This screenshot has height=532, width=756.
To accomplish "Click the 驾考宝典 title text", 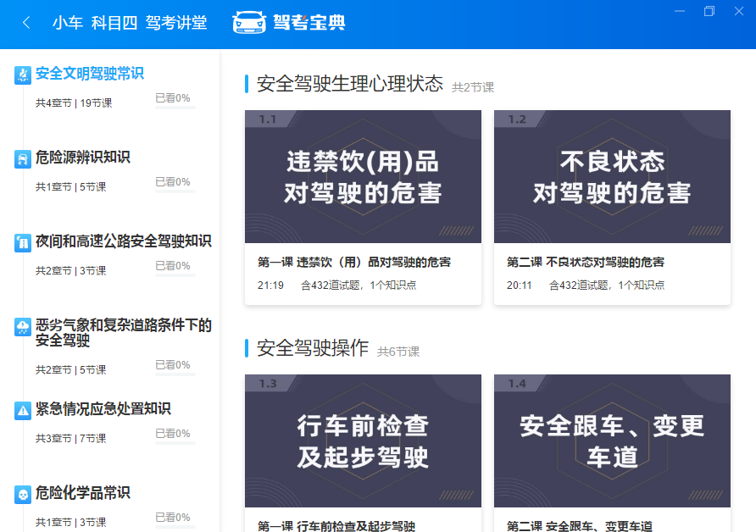I will [x=309, y=22].
